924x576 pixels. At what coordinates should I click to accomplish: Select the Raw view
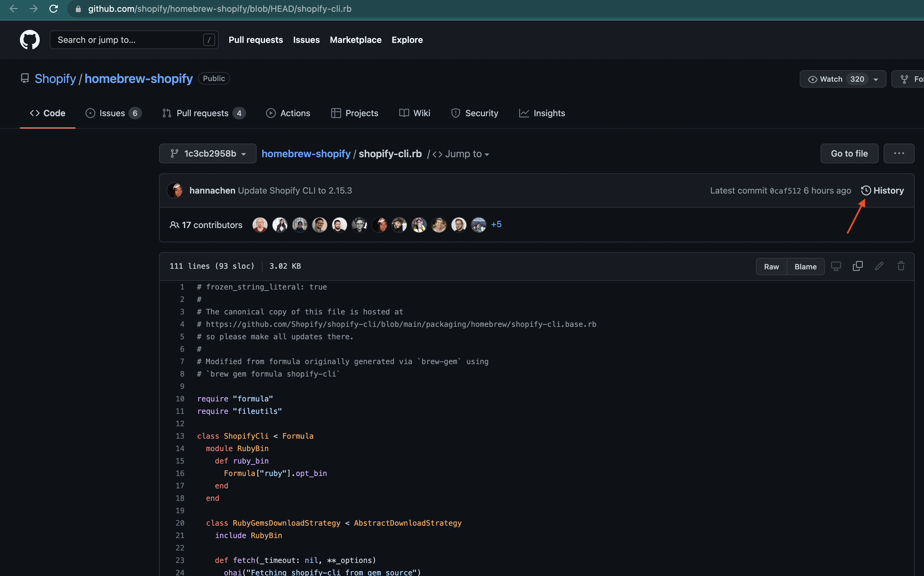click(x=772, y=266)
